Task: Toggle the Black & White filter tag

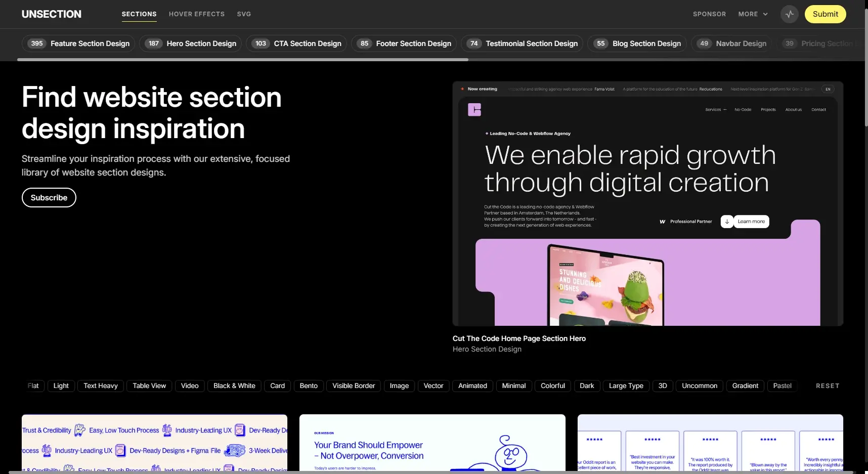Action: 234,386
